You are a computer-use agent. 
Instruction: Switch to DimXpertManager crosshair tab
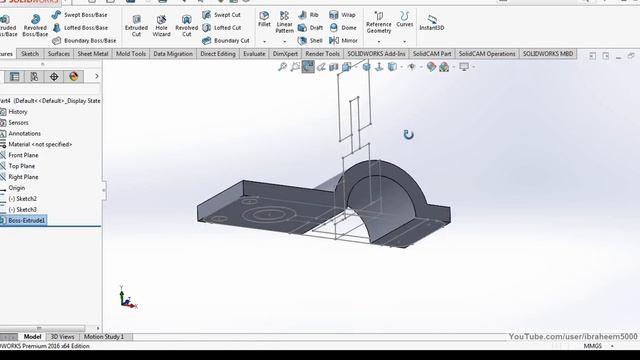54,76
